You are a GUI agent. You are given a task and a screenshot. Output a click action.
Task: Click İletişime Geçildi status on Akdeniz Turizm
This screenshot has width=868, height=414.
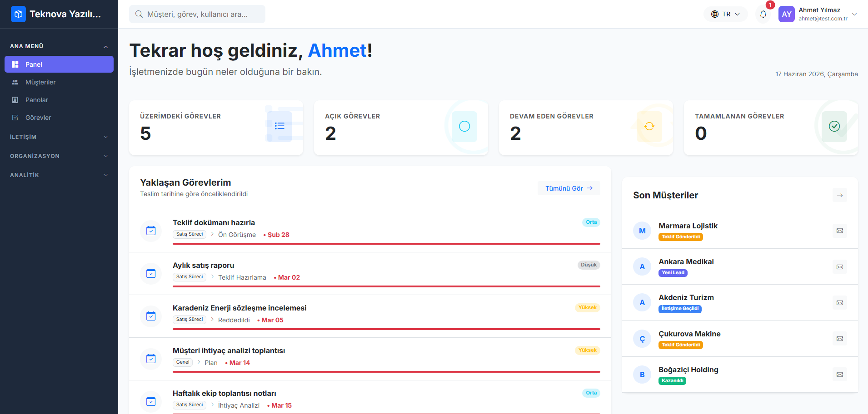[680, 309]
